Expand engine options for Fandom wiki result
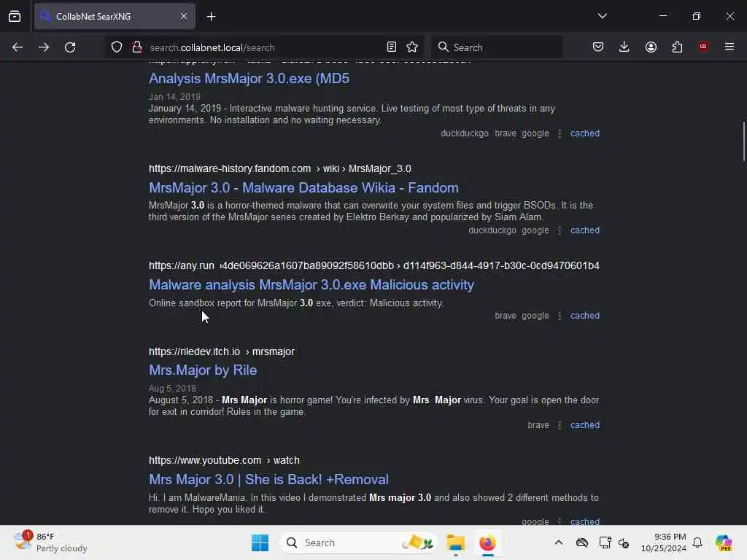747x560 pixels. pos(560,230)
